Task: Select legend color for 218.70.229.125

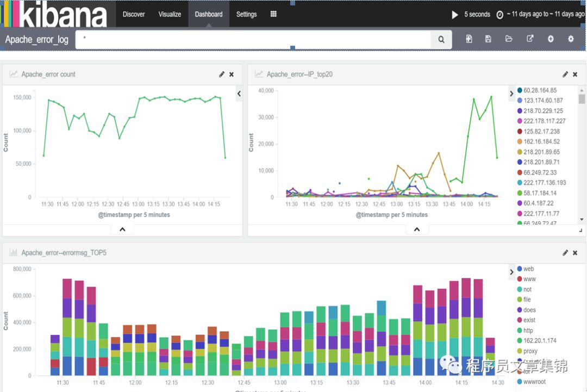Action: point(520,111)
